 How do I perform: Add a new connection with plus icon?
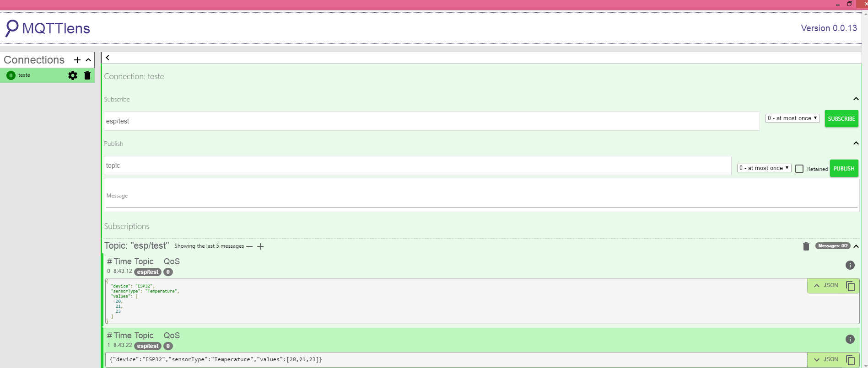pos(77,60)
